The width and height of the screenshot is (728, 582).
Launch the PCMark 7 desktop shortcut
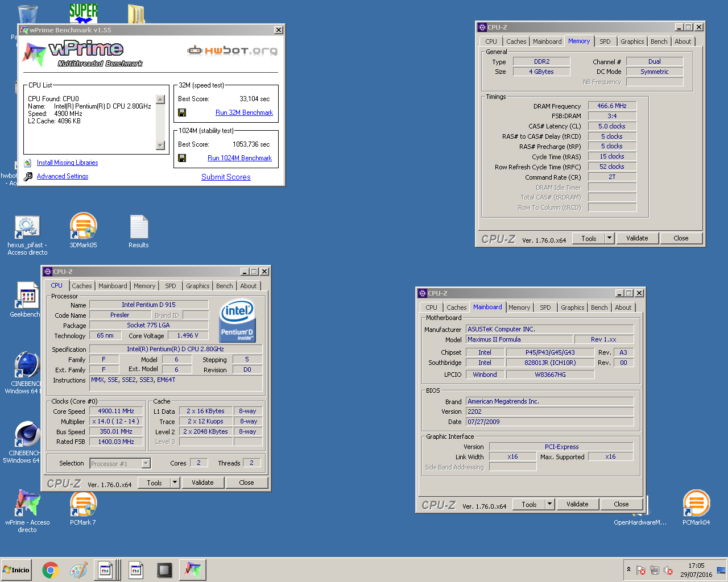pyautogui.click(x=83, y=509)
